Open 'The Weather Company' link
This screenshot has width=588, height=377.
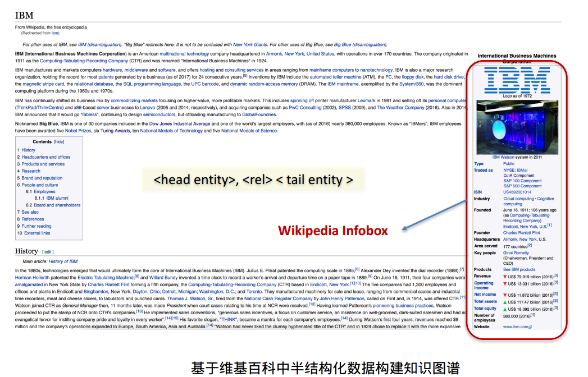(400, 108)
